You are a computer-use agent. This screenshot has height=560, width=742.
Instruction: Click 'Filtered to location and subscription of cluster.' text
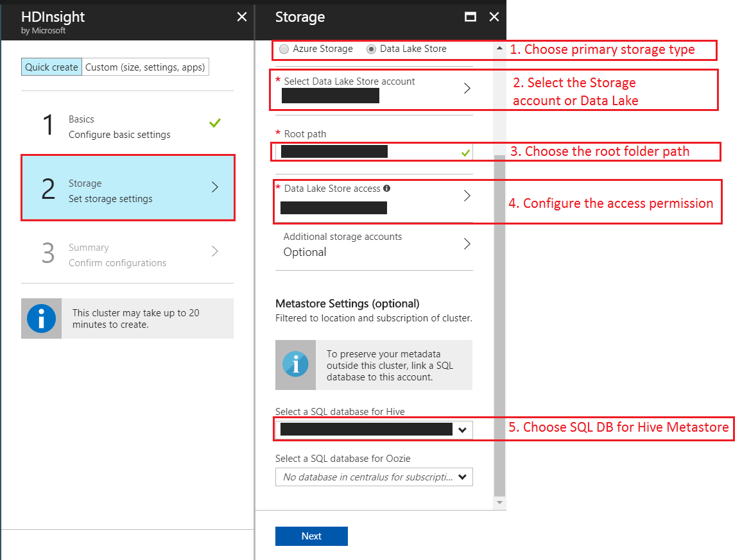374,318
